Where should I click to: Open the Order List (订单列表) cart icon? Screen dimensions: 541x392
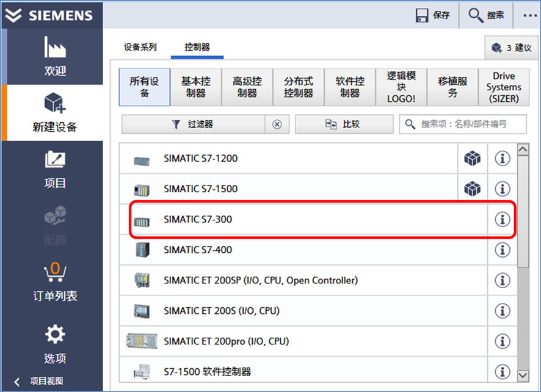[x=55, y=272]
